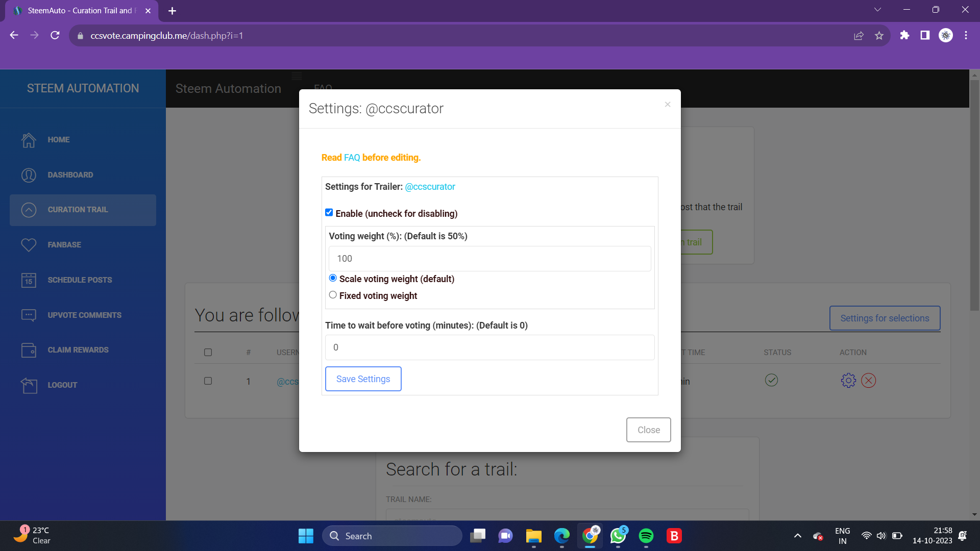
Task: Open the Chrome three-dot menu
Action: [966, 36]
